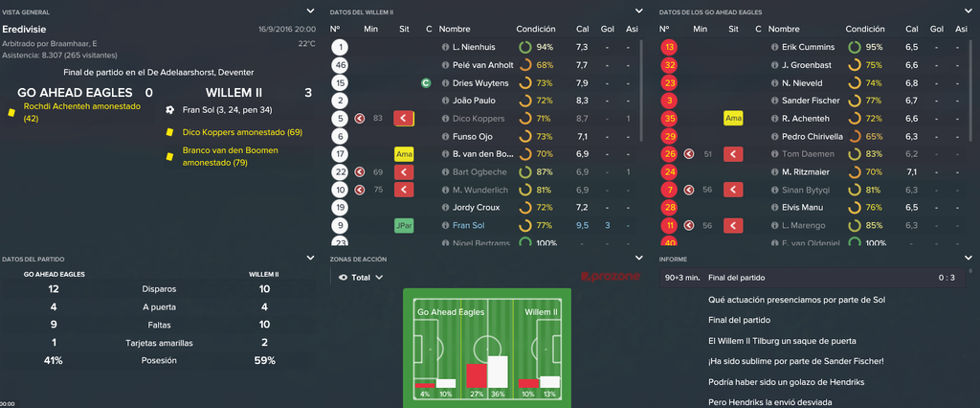Click the goal ball icon next to Fran Sol's goals
This screenshot has height=408, width=980.
[x=170, y=110]
